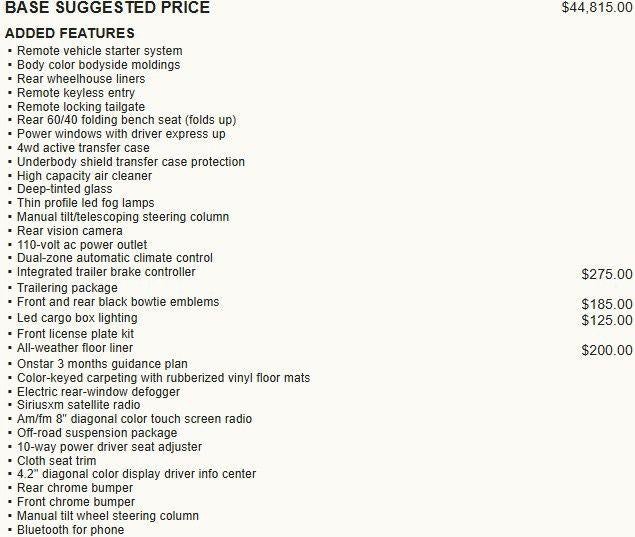Select Rear vision camera feature
This screenshot has width=635, height=537.
coord(70,231)
